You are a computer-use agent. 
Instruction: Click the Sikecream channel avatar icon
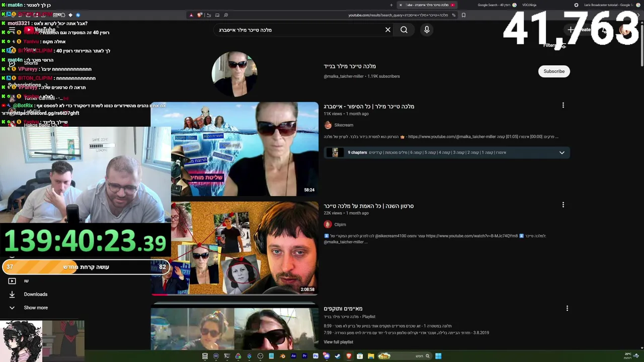click(x=328, y=125)
